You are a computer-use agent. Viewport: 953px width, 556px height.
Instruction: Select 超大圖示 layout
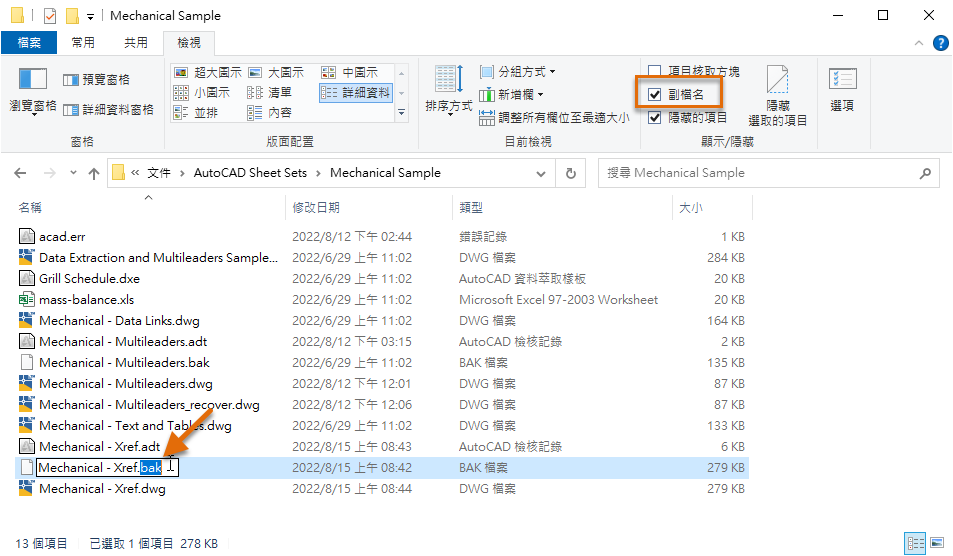tap(208, 72)
